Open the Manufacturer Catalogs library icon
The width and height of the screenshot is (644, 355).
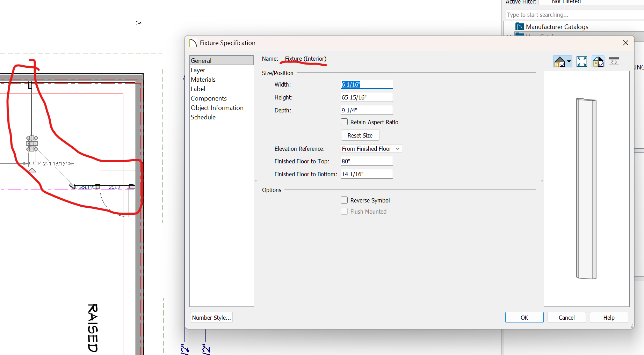[519, 27]
